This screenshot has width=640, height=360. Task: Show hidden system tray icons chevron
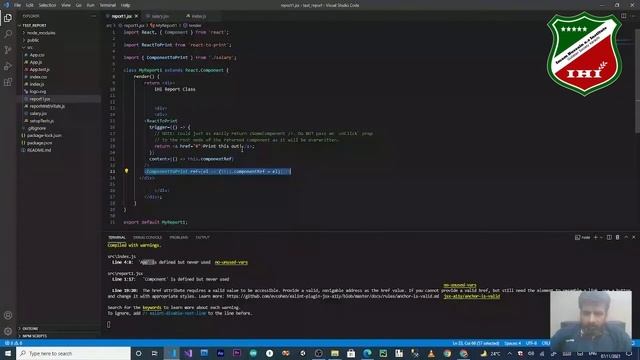click(509, 353)
